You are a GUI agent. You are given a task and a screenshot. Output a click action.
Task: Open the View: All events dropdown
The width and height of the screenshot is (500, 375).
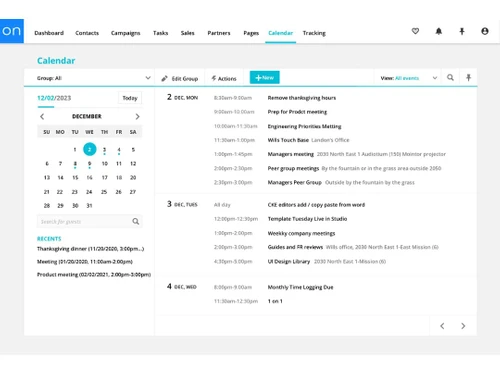[x=409, y=78]
